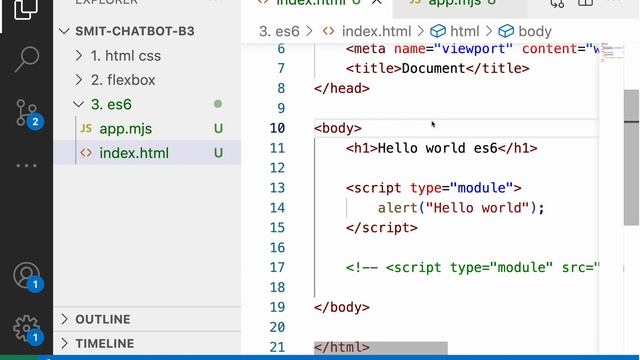This screenshot has height=360, width=640.
Task: Click the U status badge next to index.html
Action: click(x=218, y=153)
